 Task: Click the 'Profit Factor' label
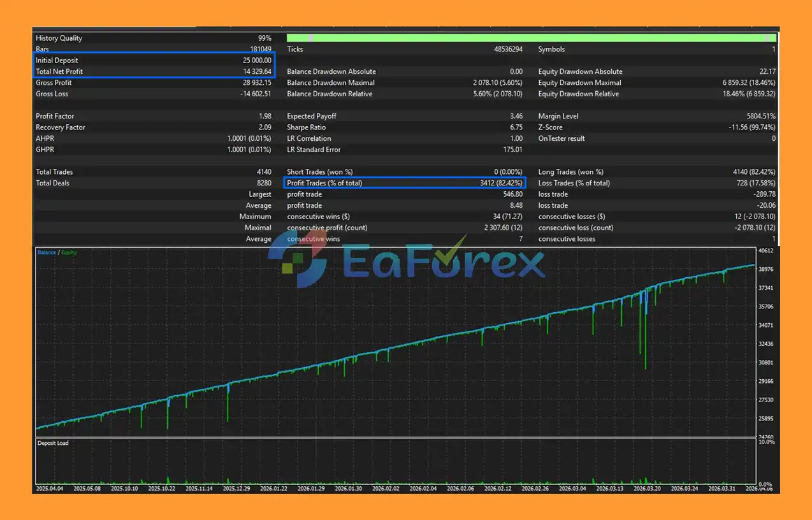(55, 116)
